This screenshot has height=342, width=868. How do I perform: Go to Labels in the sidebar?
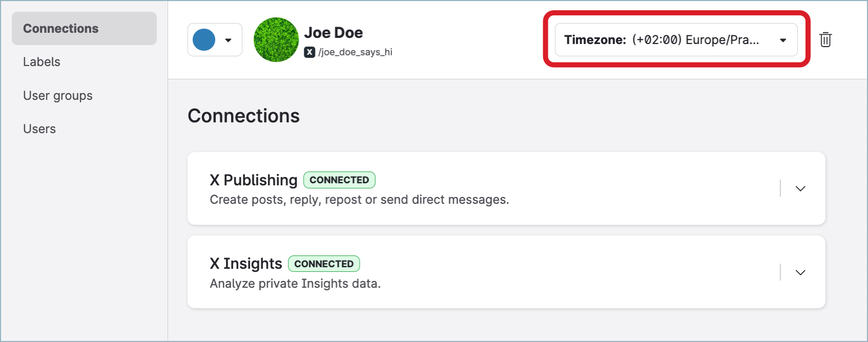pyautogui.click(x=42, y=62)
